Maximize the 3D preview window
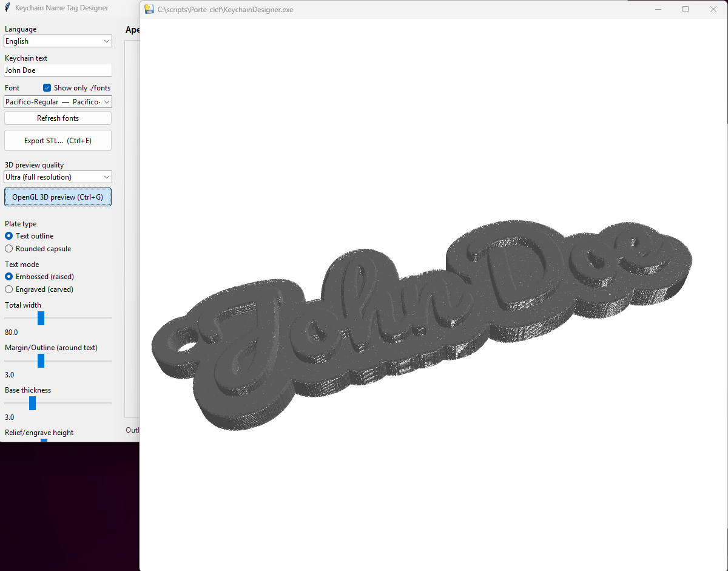This screenshot has width=728, height=571. (686, 9)
